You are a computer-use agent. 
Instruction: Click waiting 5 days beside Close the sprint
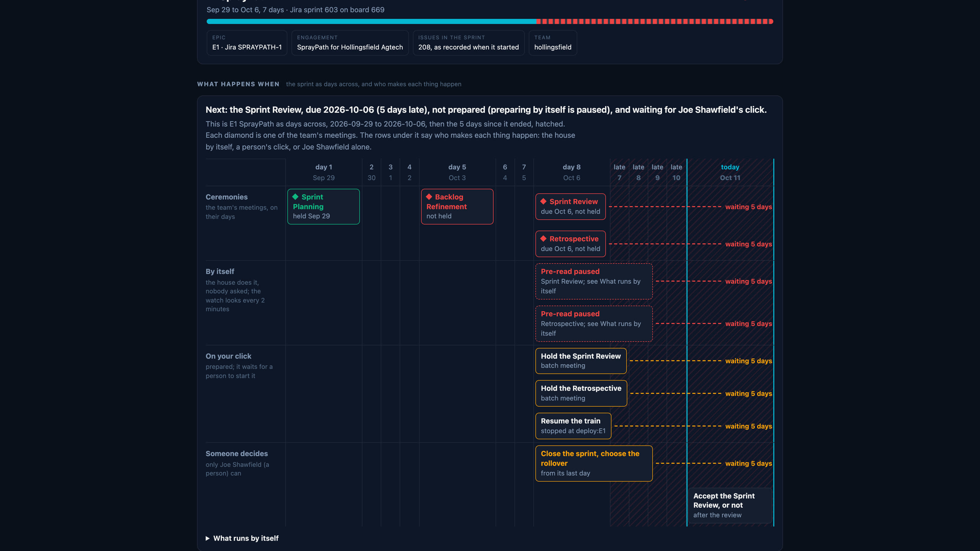tap(748, 463)
